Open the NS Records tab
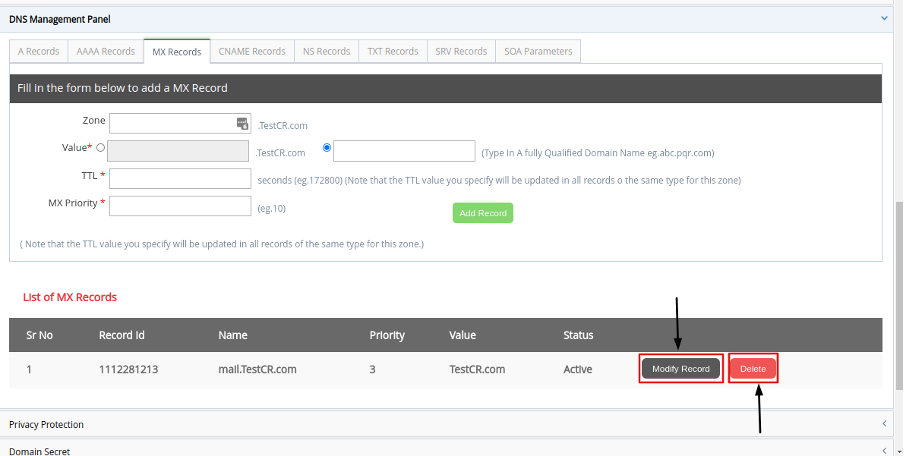The width and height of the screenshot is (904, 456). click(x=326, y=51)
